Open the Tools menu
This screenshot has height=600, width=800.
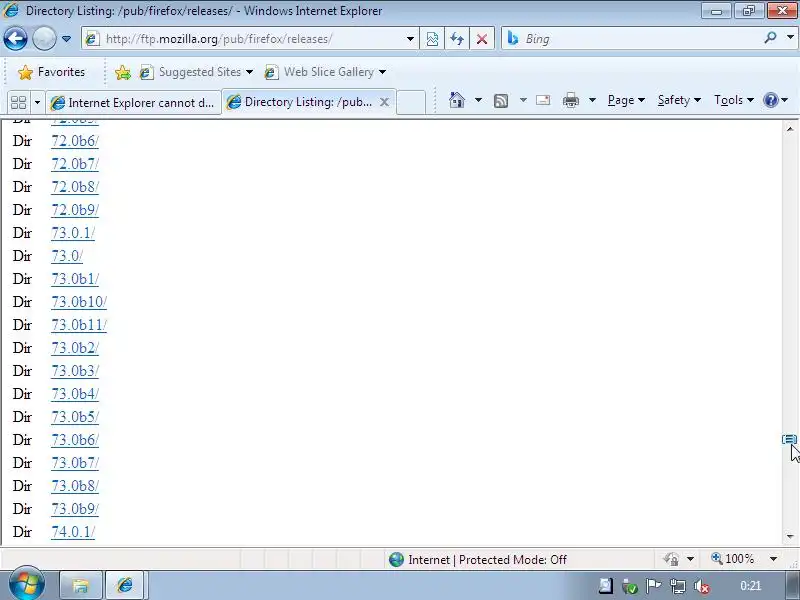pyautogui.click(x=734, y=100)
